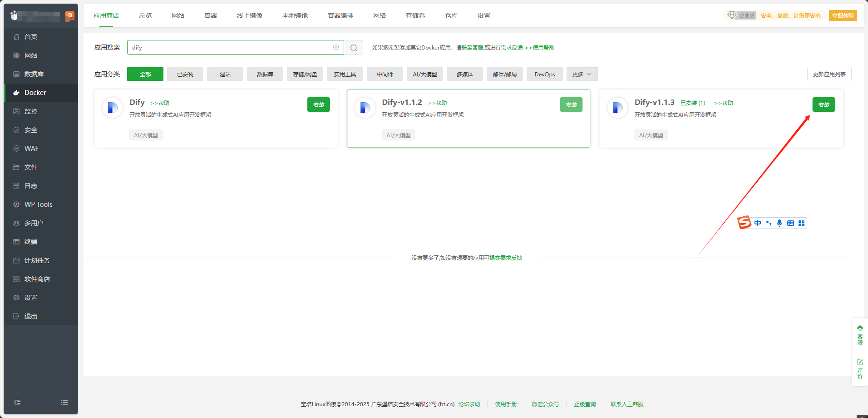Viewport: 868px width, 418px height.
Task: Click the Sogou input method S icon
Action: click(744, 223)
